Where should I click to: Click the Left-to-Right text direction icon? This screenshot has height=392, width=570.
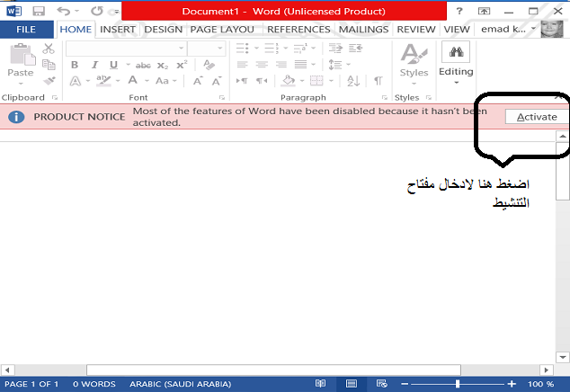click(242, 80)
